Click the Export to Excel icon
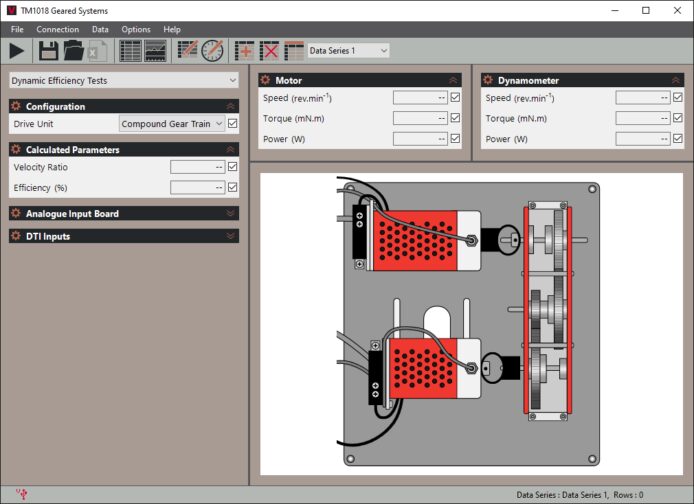This screenshot has height=504, width=694. coord(97,51)
